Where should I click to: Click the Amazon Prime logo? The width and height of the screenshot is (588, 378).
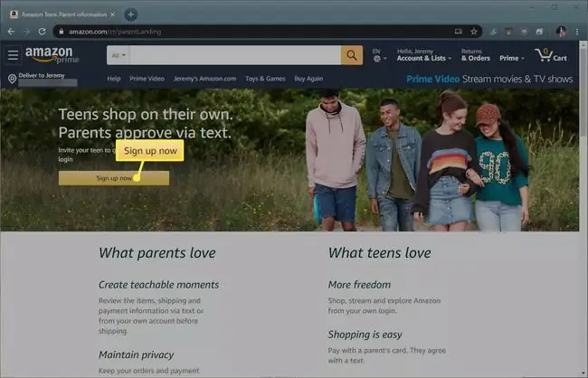[52, 55]
